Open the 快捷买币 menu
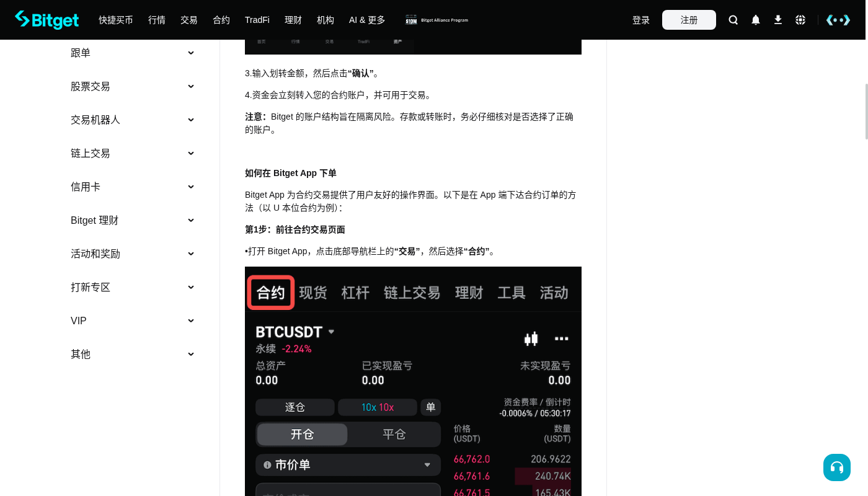The image size is (868, 496). (x=116, y=20)
